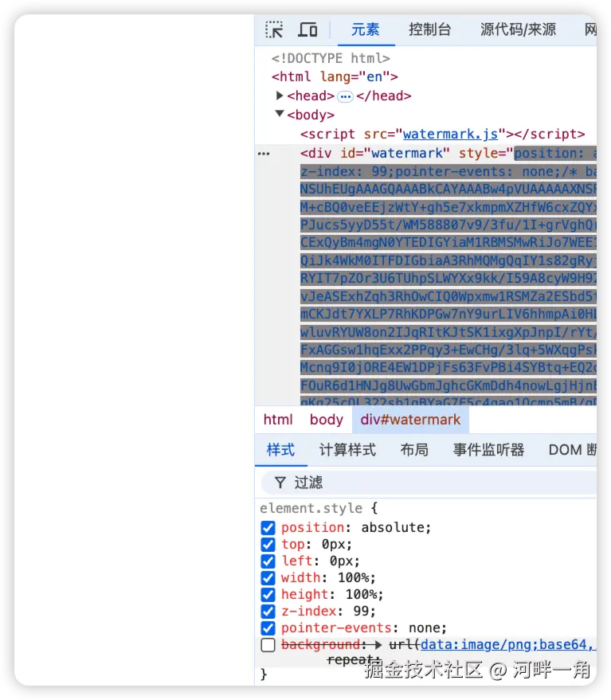Click the element.style selector text
The height and width of the screenshot is (700, 611).
tap(311, 508)
